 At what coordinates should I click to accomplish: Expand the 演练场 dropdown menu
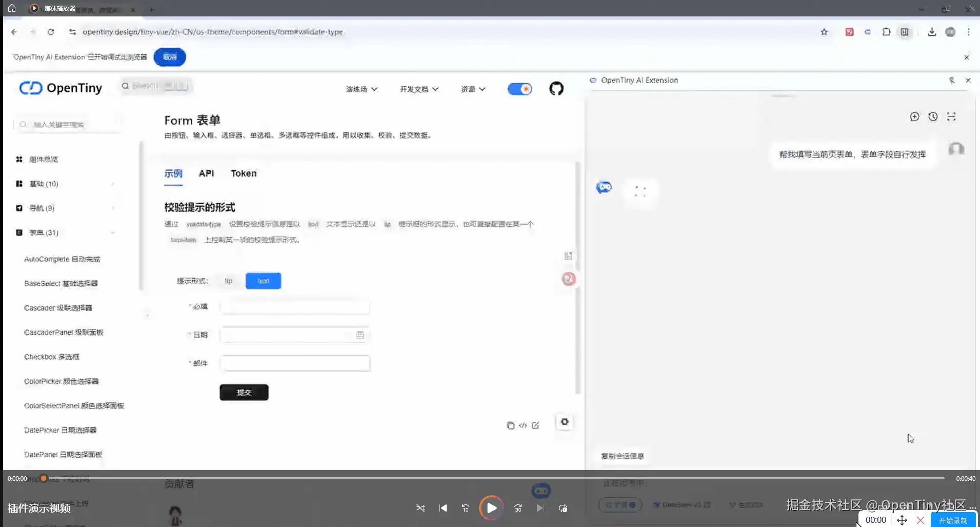(x=362, y=89)
